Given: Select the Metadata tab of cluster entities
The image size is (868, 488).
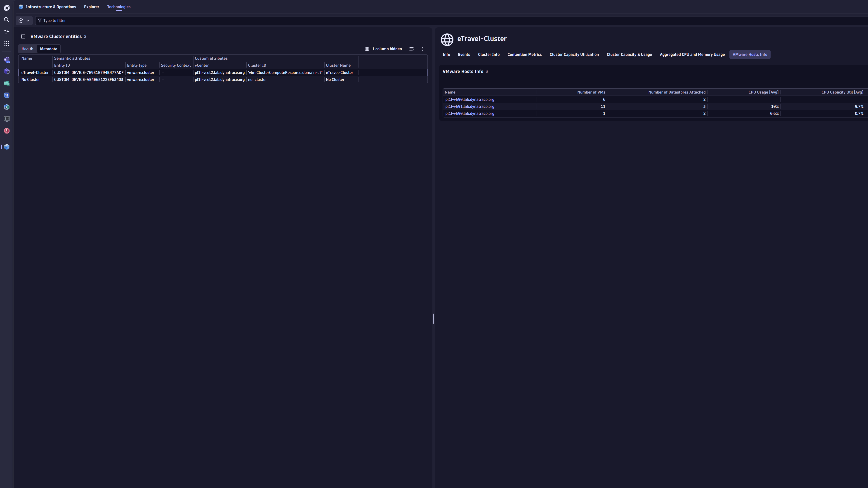Looking at the screenshot, I should 49,49.
